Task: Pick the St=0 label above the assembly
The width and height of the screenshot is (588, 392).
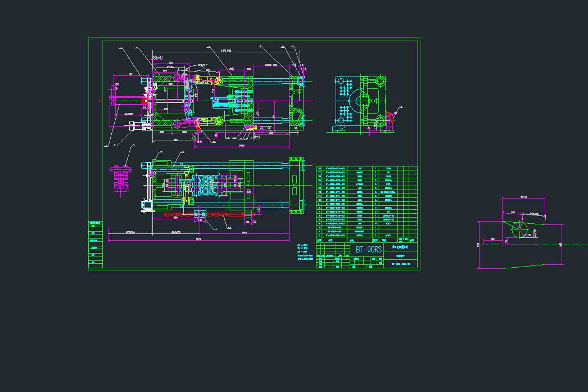Action: click(x=157, y=58)
